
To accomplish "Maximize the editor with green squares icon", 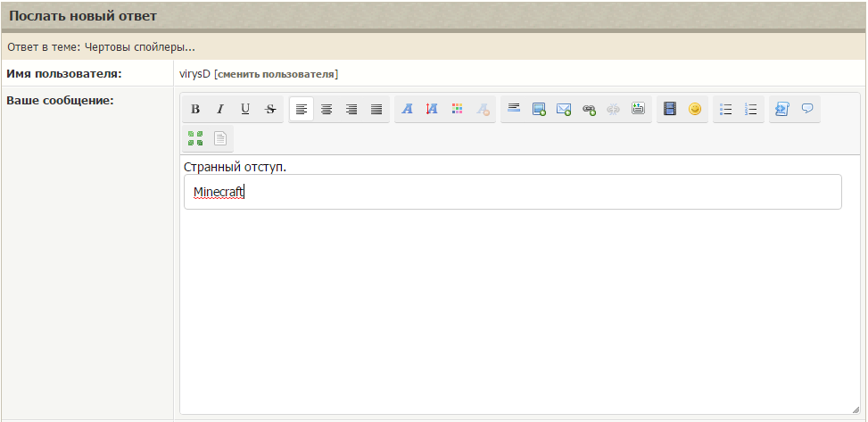I will click(195, 138).
